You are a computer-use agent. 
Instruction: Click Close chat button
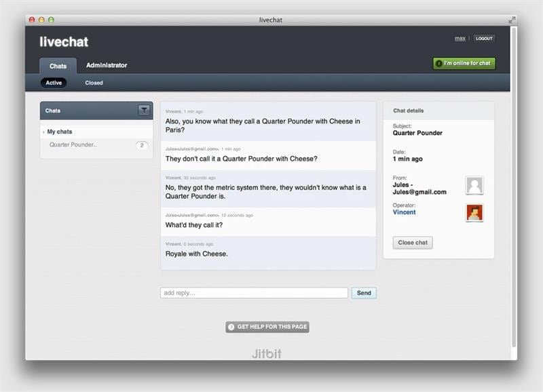point(413,243)
